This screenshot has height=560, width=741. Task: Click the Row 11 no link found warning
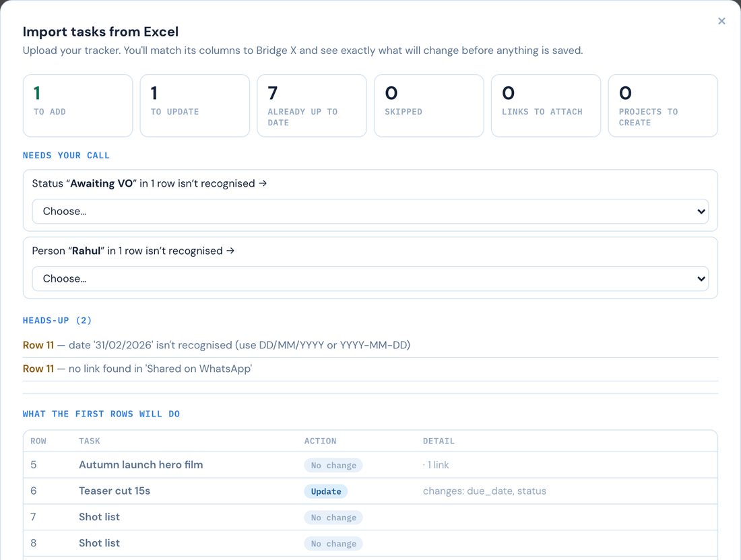click(137, 369)
